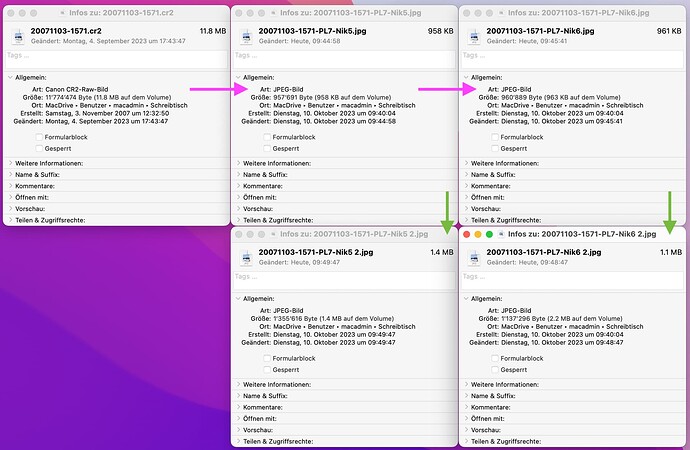
Task: Expand Name & Suffix in the 1571.cr2 window
Action: pyautogui.click(x=10, y=175)
